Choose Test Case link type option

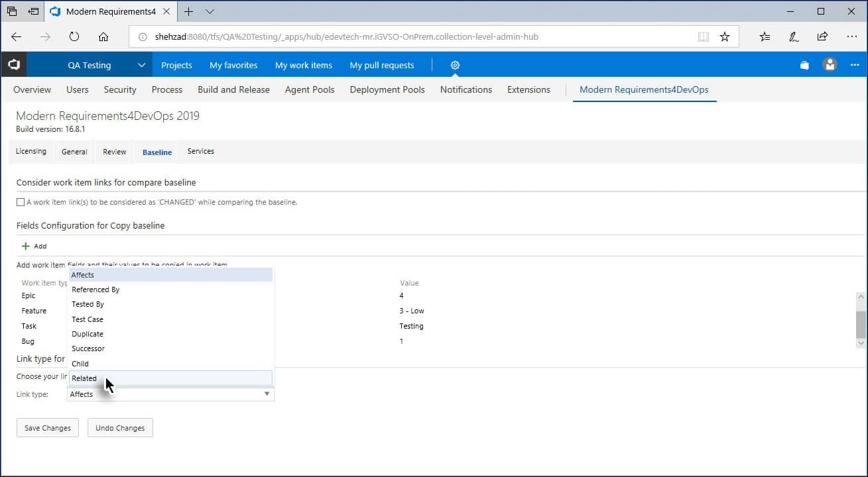point(170,319)
